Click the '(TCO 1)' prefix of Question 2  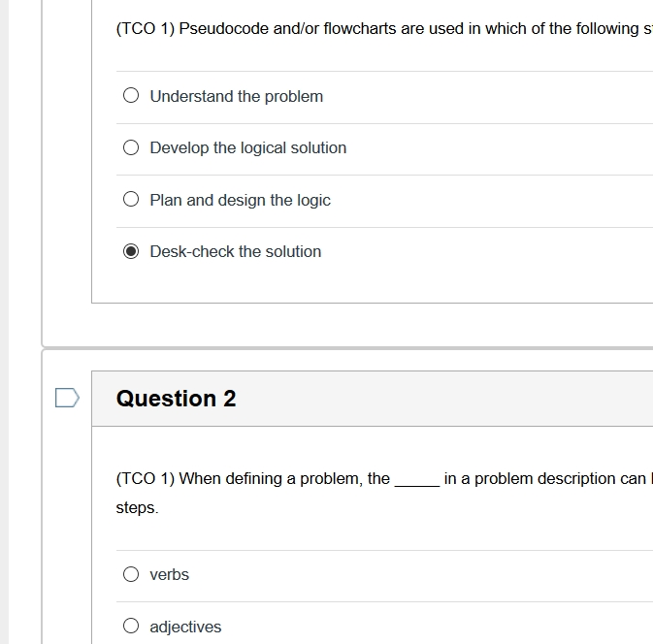click(x=145, y=478)
